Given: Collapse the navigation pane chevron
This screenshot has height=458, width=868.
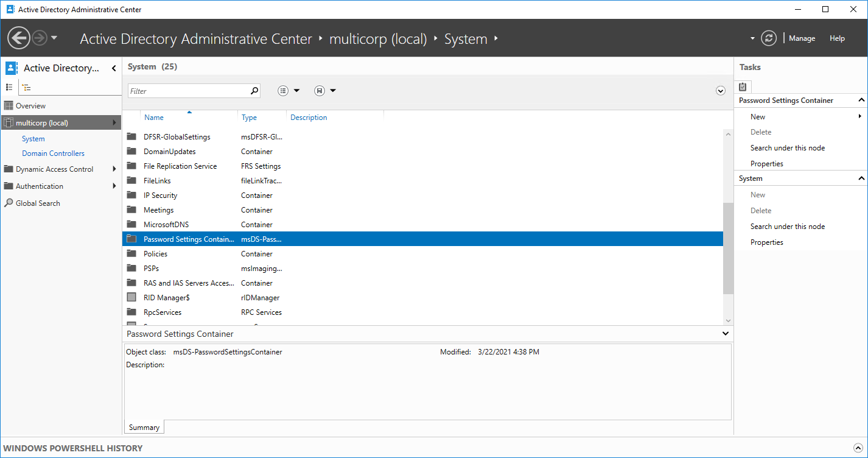Looking at the screenshot, I should pyautogui.click(x=114, y=68).
